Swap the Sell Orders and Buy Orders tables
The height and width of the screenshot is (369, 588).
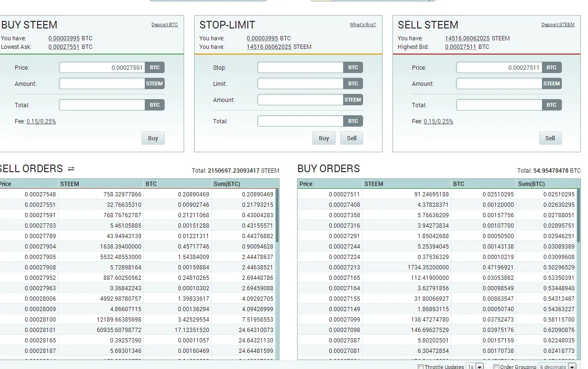pos(71,169)
